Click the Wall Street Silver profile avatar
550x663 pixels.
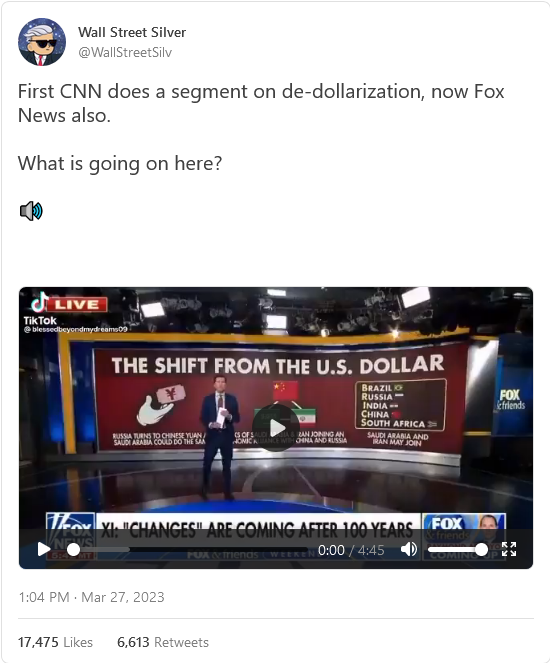(x=42, y=42)
